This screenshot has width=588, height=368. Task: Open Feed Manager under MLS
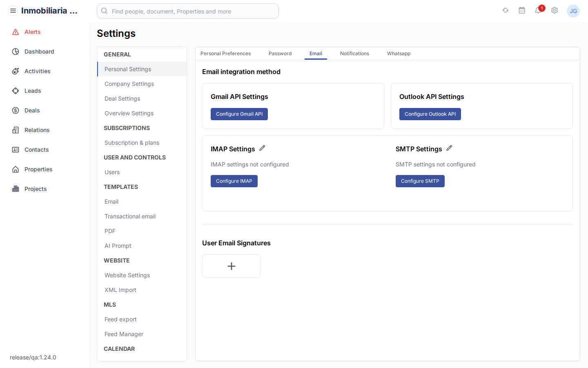point(142,334)
